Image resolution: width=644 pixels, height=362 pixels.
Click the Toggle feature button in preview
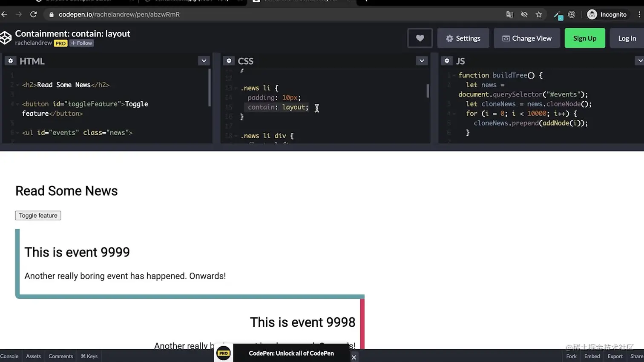click(x=38, y=216)
